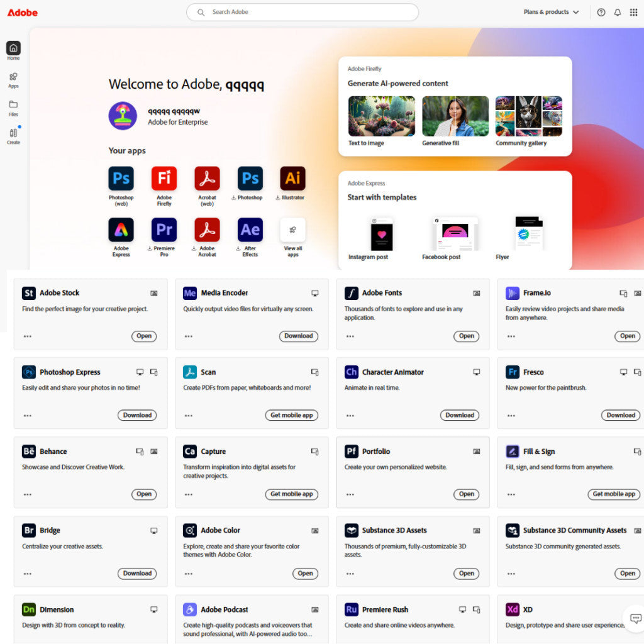
Task: Click Open on the Behance card
Action: coord(144,494)
